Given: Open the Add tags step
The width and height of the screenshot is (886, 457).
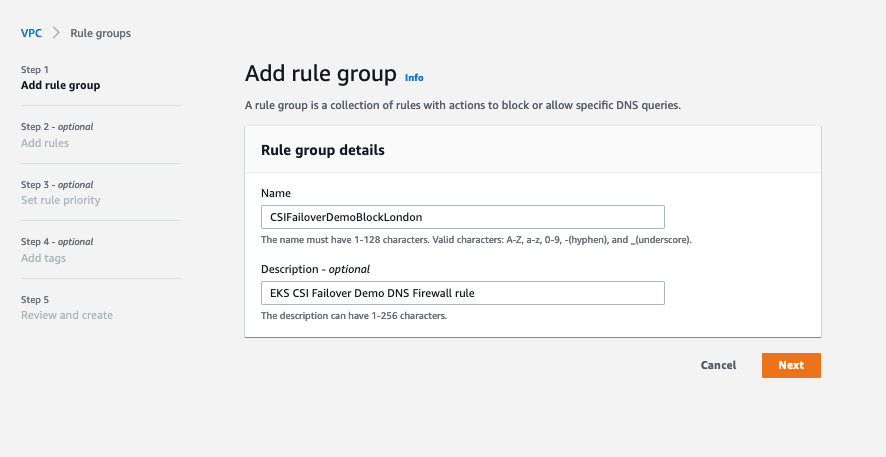Looking at the screenshot, I should pyautogui.click(x=43, y=258).
